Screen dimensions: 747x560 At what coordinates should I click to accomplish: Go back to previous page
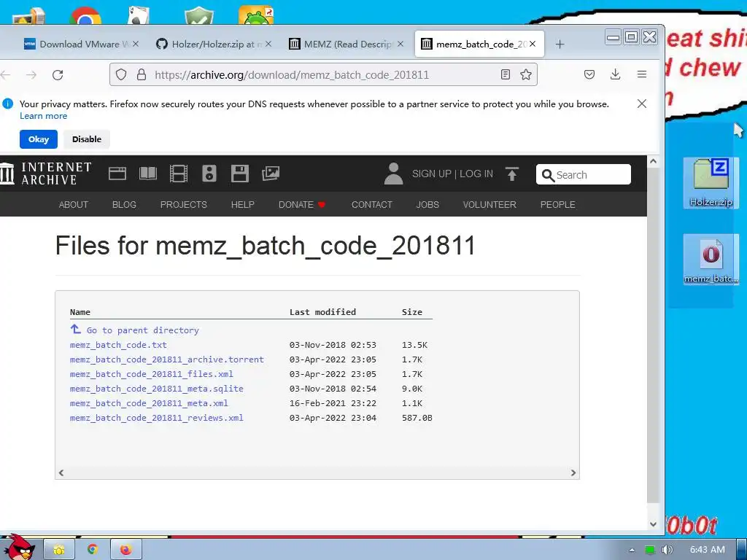(6, 75)
